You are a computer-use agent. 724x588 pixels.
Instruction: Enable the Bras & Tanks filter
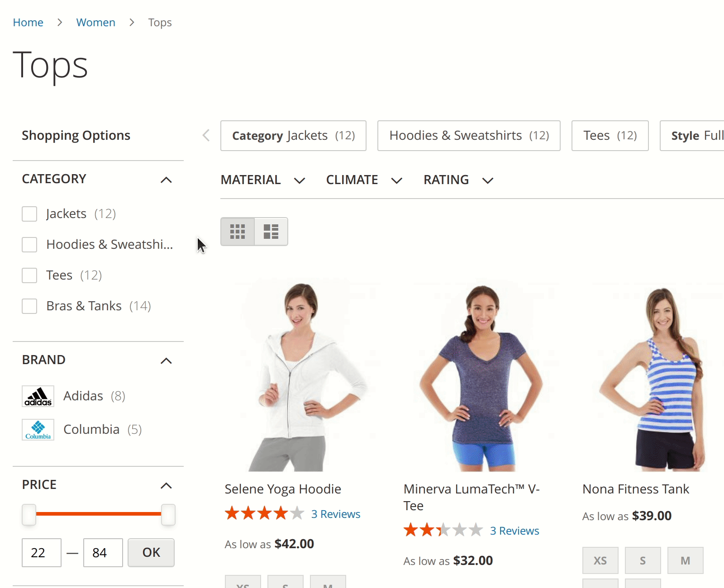(x=29, y=306)
